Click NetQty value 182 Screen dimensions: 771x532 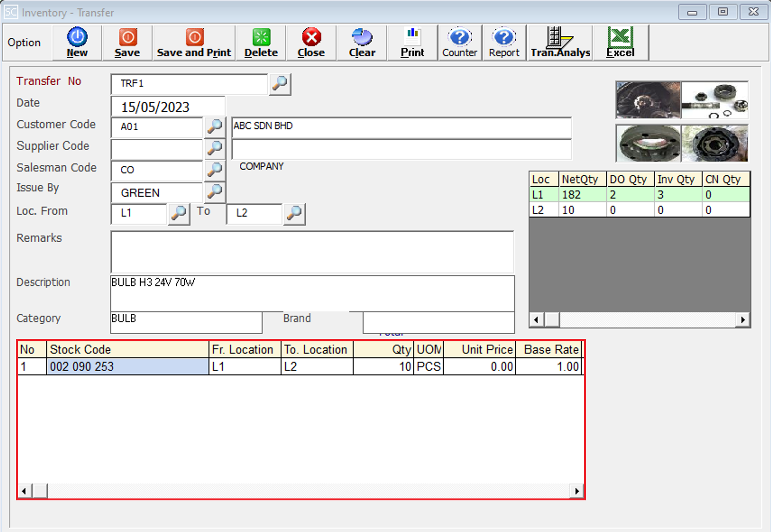point(582,195)
